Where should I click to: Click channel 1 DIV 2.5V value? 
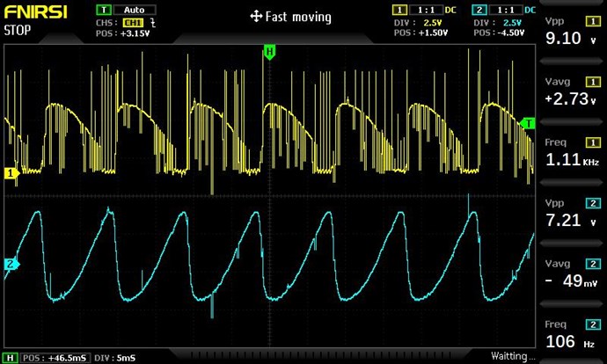pyautogui.click(x=433, y=23)
